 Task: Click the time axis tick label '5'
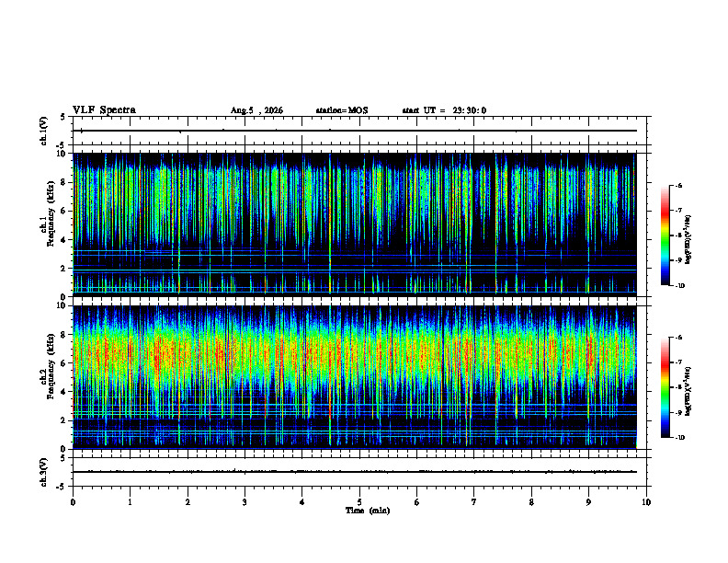point(359,502)
